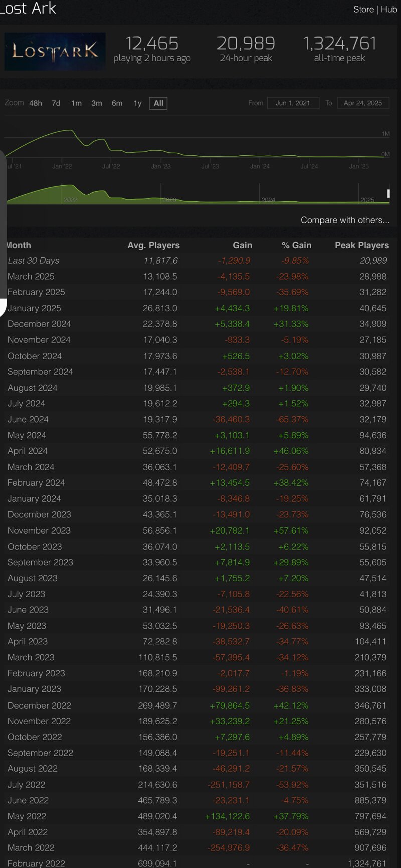This screenshot has width=401, height=868.
Task: Open the Lost Ark Store link
Action: [363, 9]
